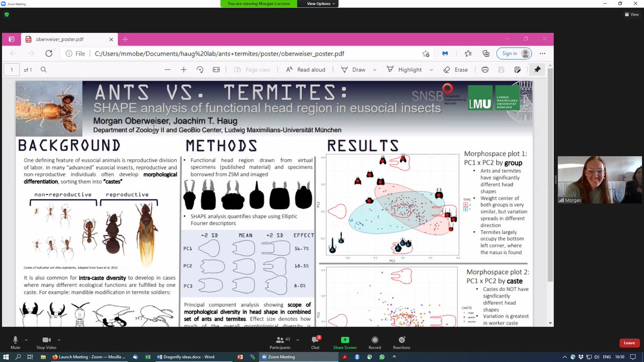Click the encryption shield icon

coord(6,14)
